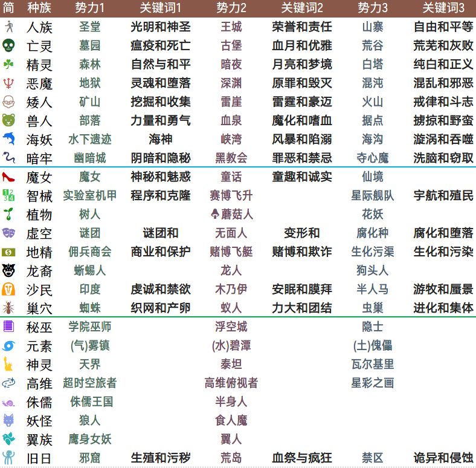Click the 血月和优雅 keyword cell

point(302,45)
